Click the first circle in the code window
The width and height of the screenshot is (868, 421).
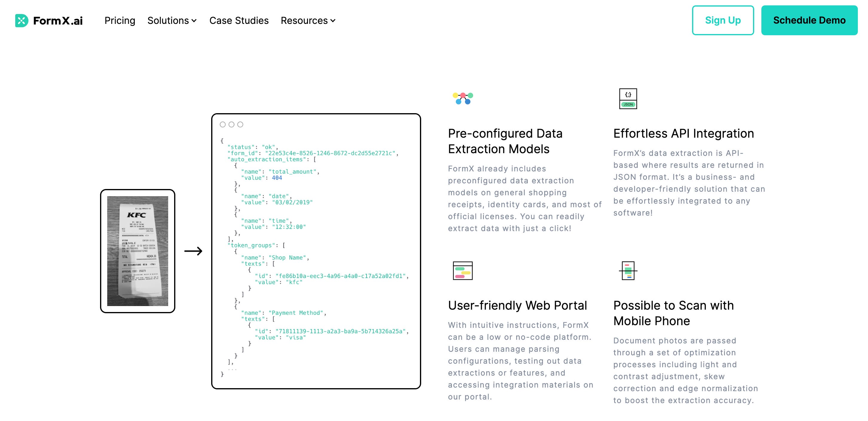coord(223,125)
